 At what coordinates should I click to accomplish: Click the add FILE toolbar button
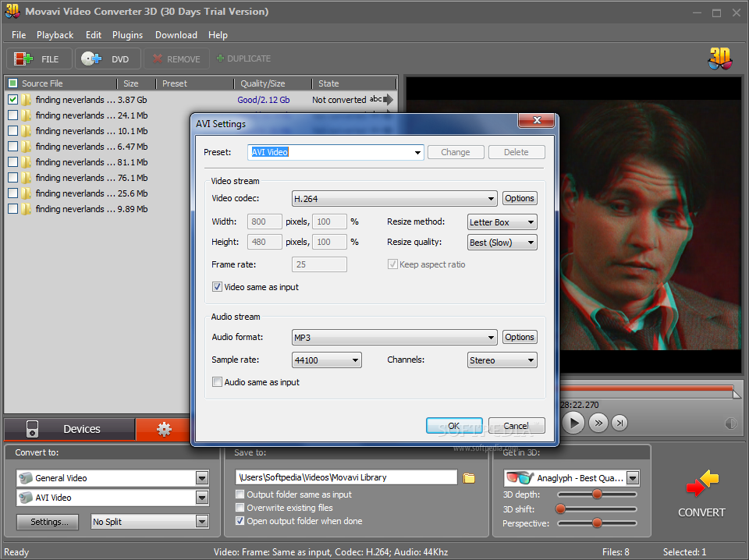(39, 58)
